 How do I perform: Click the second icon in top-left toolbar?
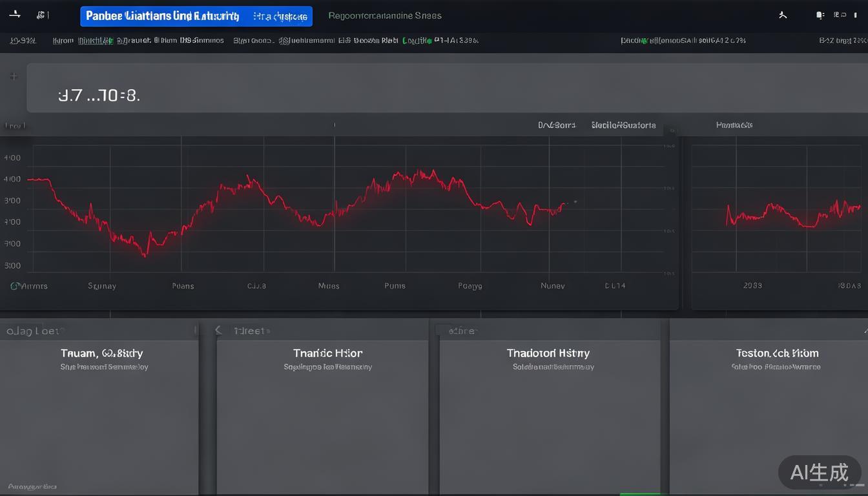(x=42, y=15)
